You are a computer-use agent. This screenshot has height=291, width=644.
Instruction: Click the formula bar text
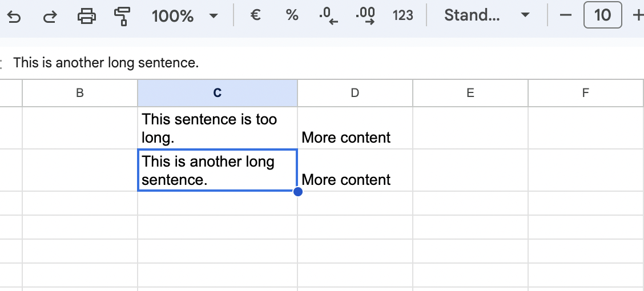[x=106, y=63]
